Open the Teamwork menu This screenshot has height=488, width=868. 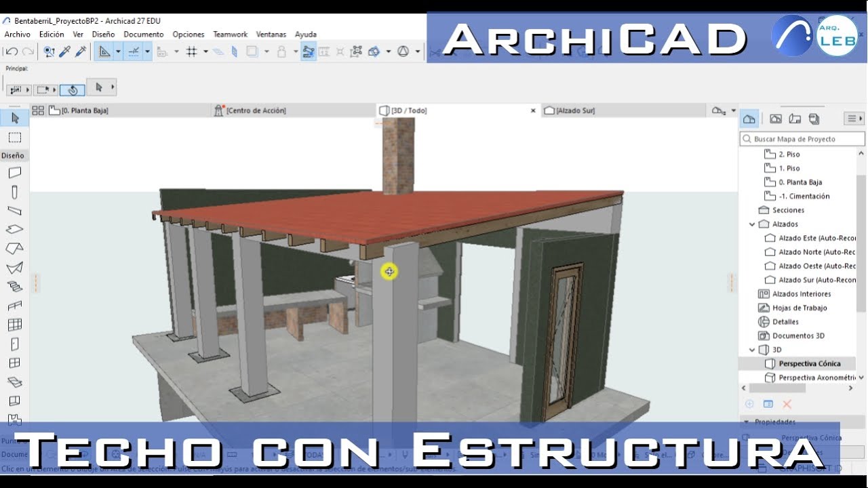pos(231,34)
